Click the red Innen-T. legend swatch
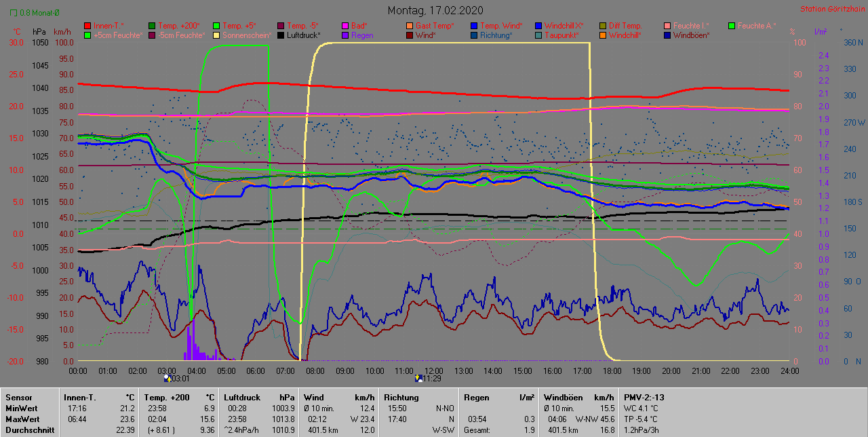Image resolution: width=868 pixels, height=437 pixels. 87,25
